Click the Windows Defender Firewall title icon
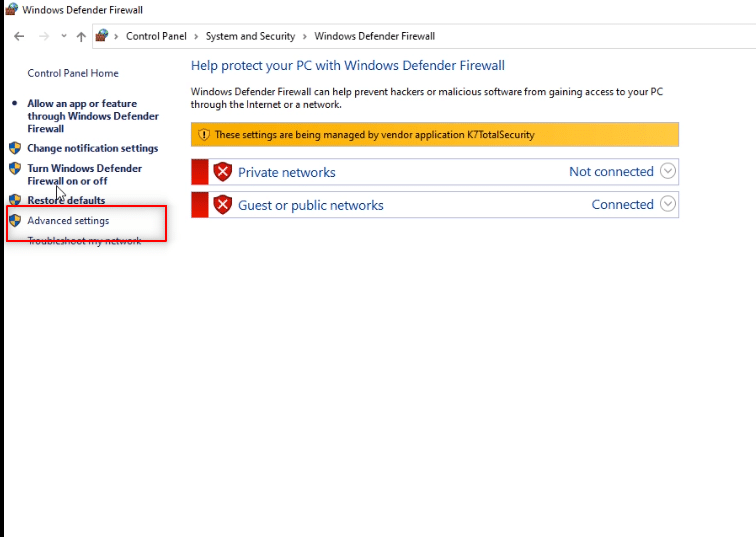Image resolution: width=756 pixels, height=537 pixels. 12,9
